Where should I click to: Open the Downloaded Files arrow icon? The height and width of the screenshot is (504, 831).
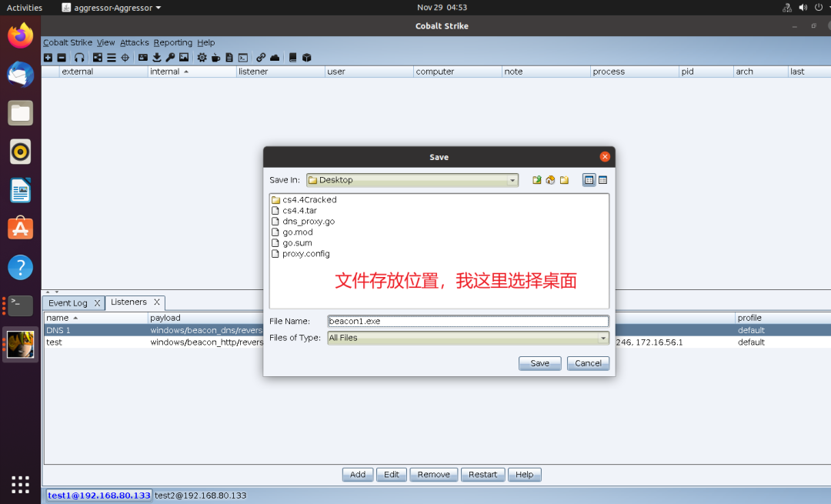point(157,58)
